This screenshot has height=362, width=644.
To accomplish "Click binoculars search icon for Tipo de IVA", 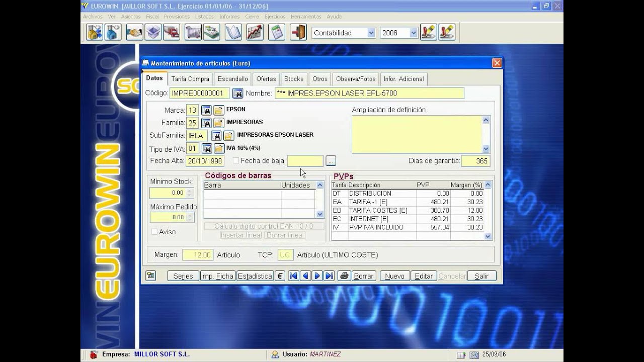I will pyautogui.click(x=206, y=149).
